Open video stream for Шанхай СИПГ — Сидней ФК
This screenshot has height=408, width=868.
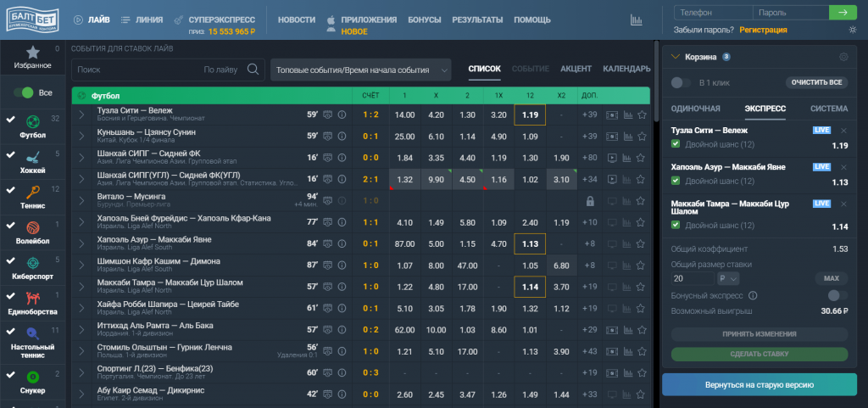(x=611, y=157)
